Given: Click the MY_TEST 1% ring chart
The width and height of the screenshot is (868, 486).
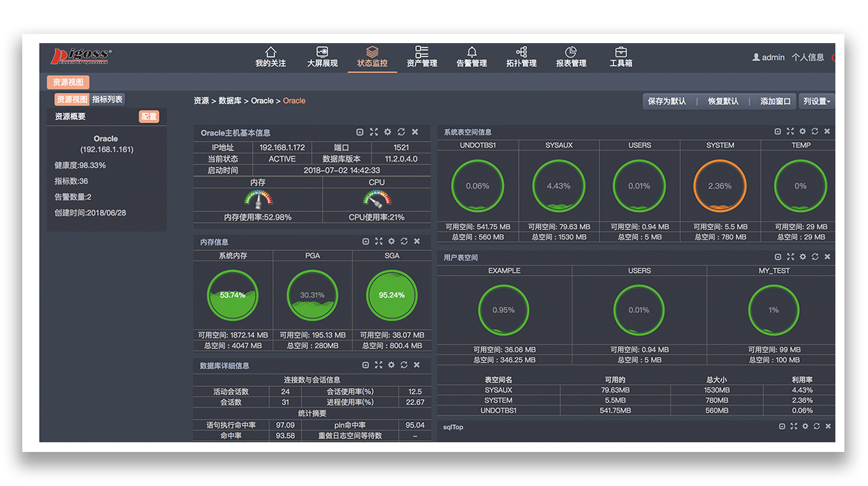Looking at the screenshot, I should (774, 310).
